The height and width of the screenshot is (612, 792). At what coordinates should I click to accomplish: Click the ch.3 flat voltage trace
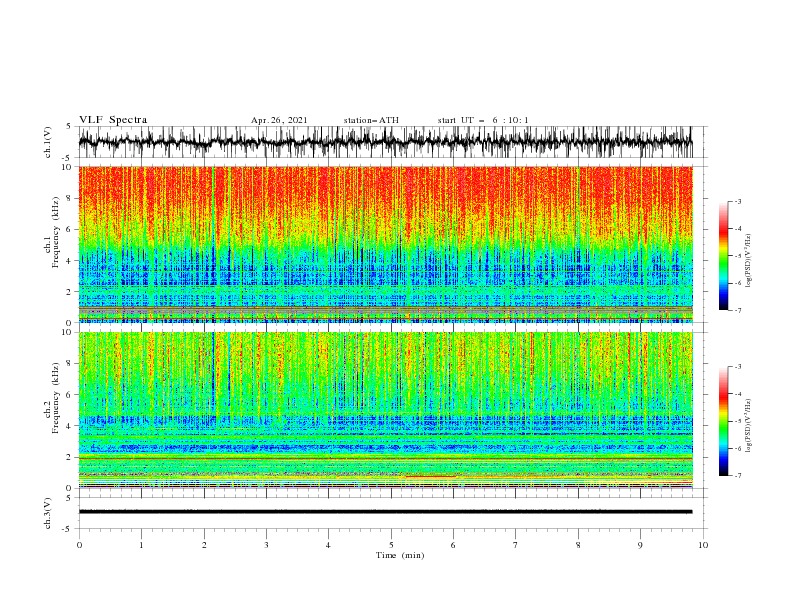pyautogui.click(x=385, y=512)
